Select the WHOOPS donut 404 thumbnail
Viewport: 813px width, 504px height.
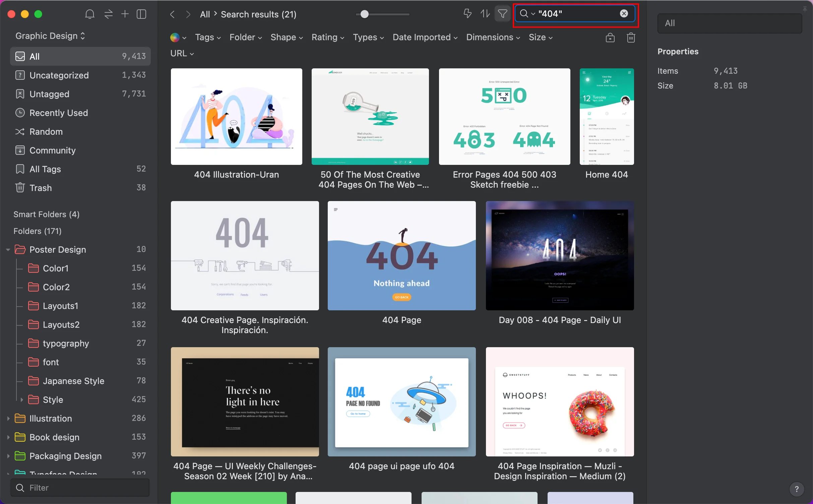tap(560, 402)
